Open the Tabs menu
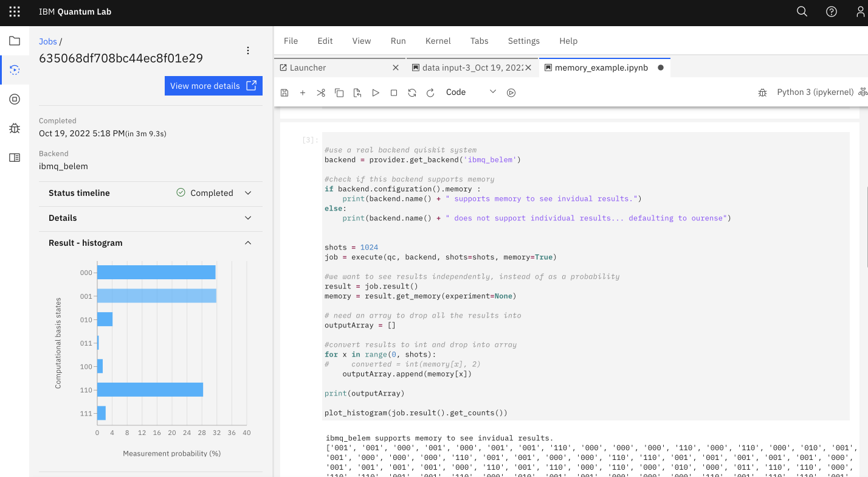This screenshot has height=477, width=868. 480,41
